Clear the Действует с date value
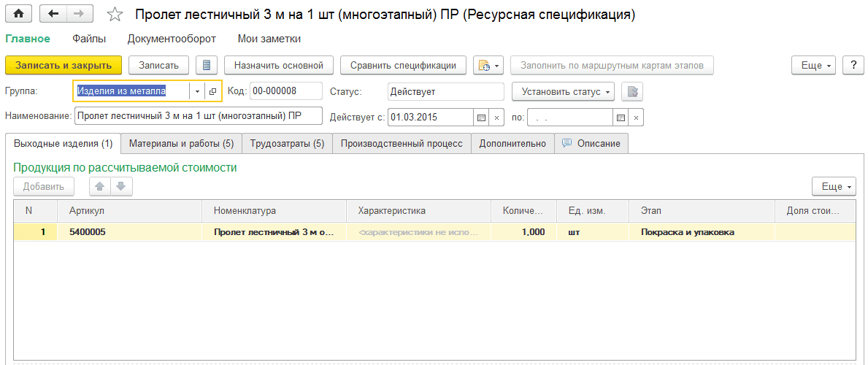This screenshot has height=365, width=868. (496, 118)
